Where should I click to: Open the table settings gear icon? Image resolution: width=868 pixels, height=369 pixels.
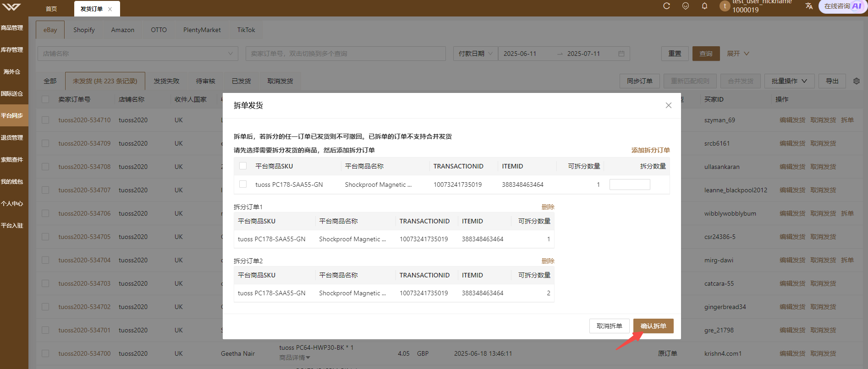(857, 81)
